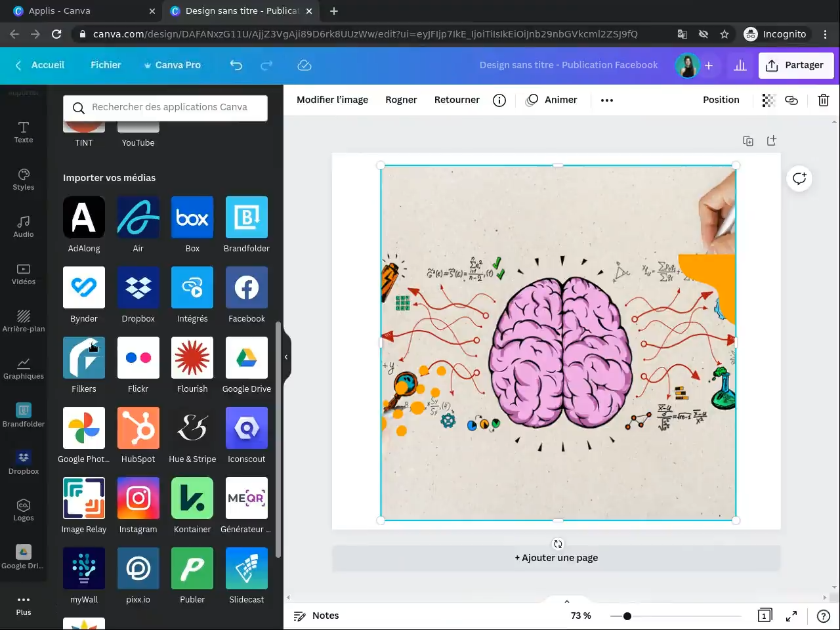Image resolution: width=840 pixels, height=630 pixels.
Task: Open the myWall app
Action: [84, 568]
